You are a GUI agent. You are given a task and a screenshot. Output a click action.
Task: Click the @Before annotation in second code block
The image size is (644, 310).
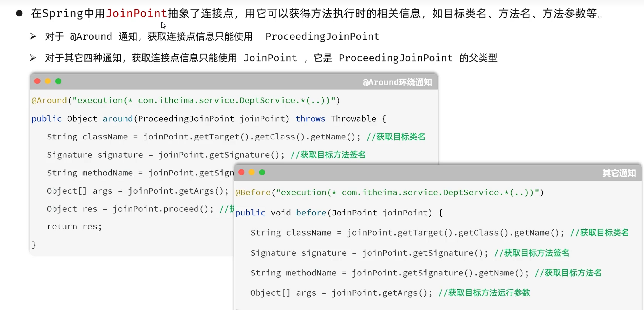tap(253, 192)
